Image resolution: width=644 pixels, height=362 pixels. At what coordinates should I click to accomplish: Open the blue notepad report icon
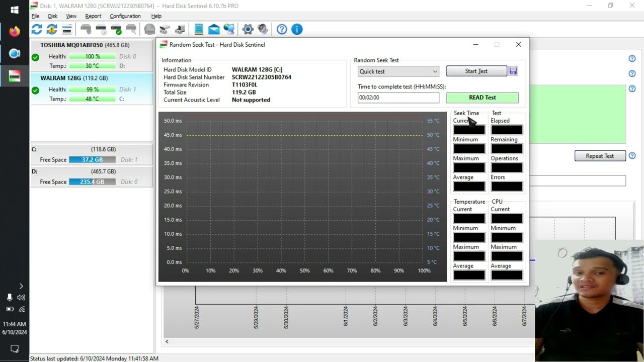(199, 29)
